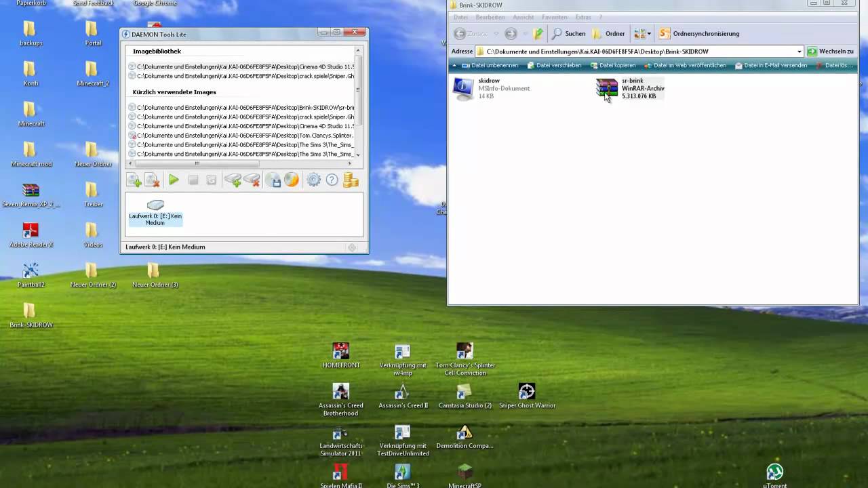Click the grey Unmount stop button
This screenshot has height=488, width=868.
tap(193, 180)
